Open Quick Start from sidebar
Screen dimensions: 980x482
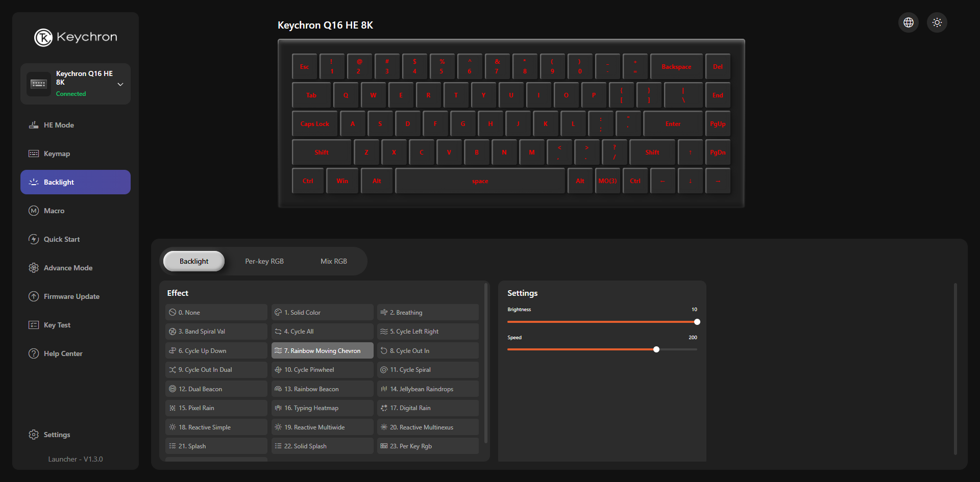(61, 239)
